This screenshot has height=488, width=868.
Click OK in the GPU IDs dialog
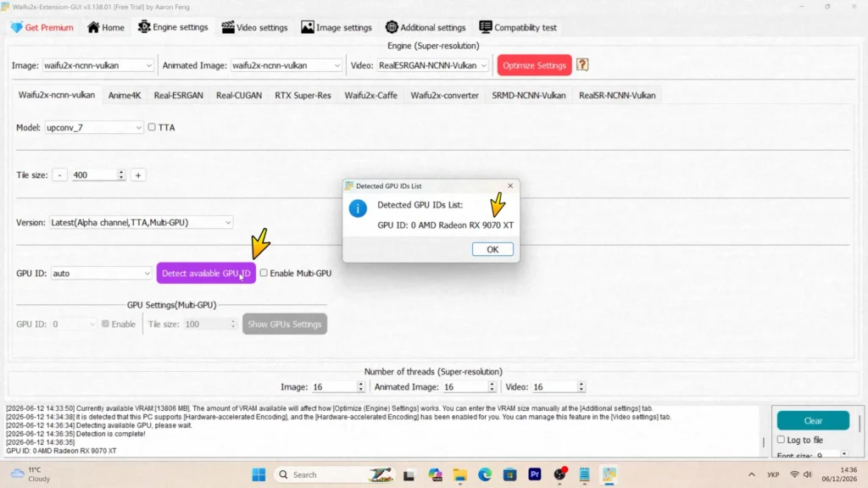[x=492, y=250]
